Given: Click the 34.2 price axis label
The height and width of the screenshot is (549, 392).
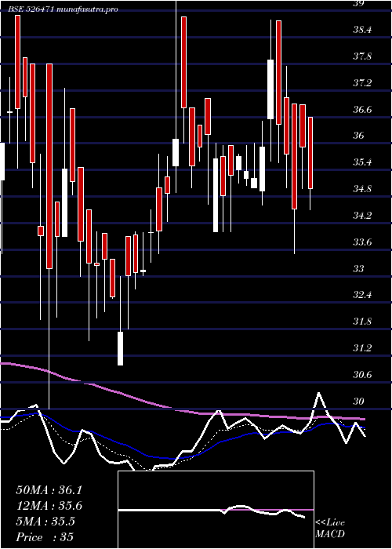Looking at the screenshot, I should click(x=362, y=216).
